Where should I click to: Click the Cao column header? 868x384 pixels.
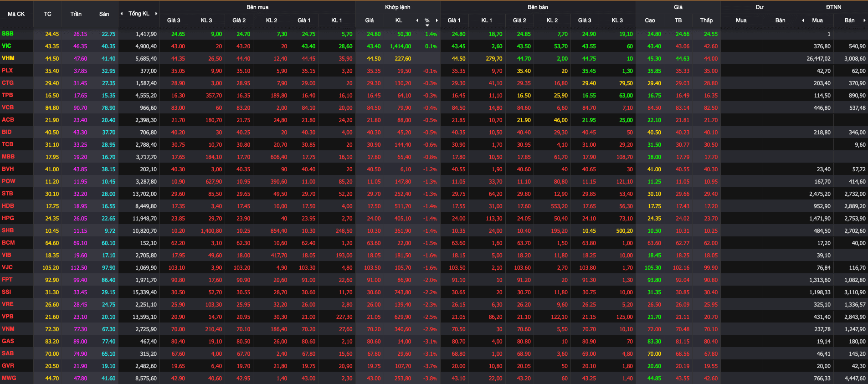pyautogui.click(x=650, y=20)
